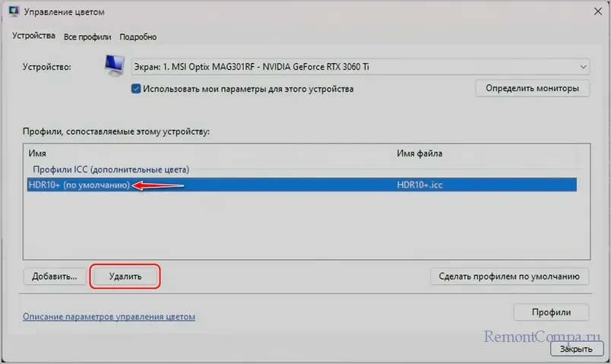Click the HDR10+.icc file name cell

coord(419,185)
